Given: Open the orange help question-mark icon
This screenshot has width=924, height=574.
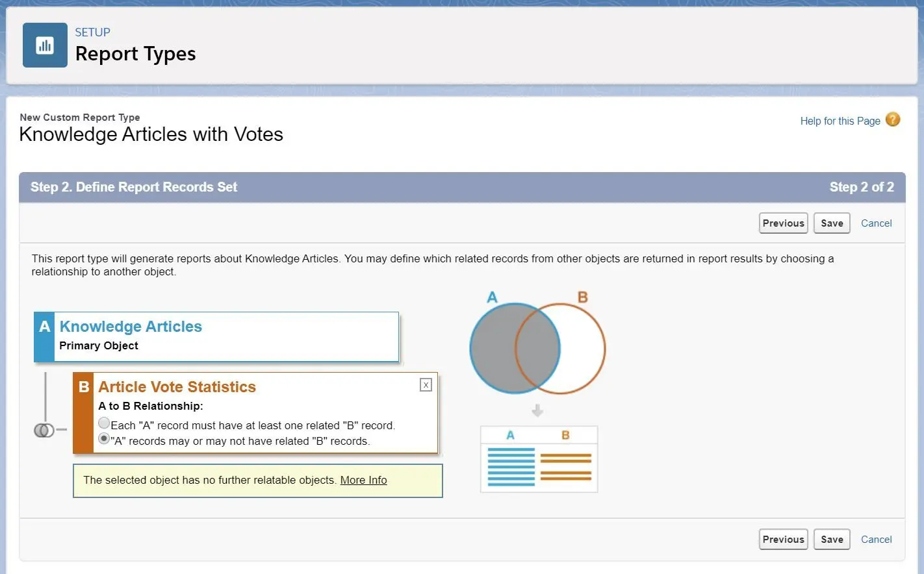Looking at the screenshot, I should pos(893,119).
